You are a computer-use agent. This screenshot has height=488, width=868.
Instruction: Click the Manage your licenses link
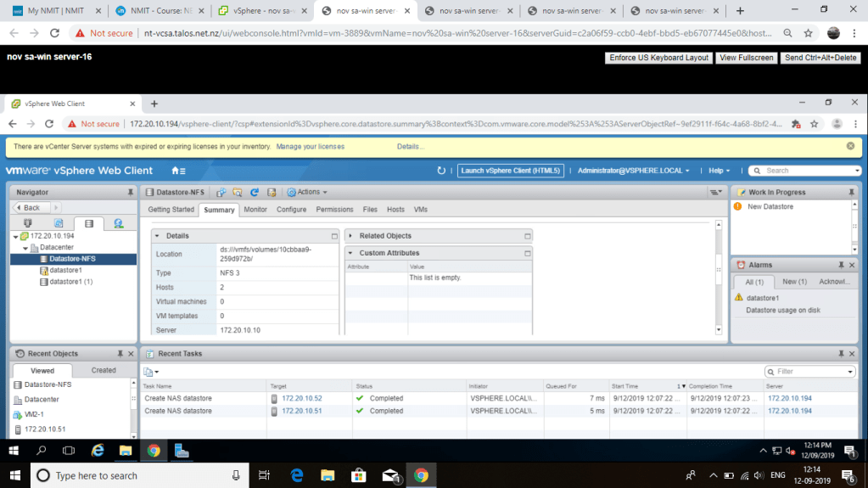(x=310, y=146)
